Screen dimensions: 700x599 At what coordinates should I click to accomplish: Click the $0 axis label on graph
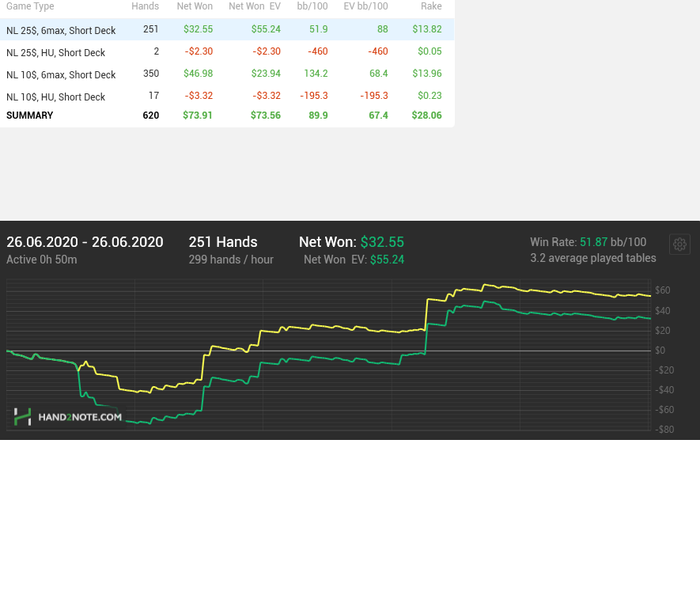[x=660, y=350]
